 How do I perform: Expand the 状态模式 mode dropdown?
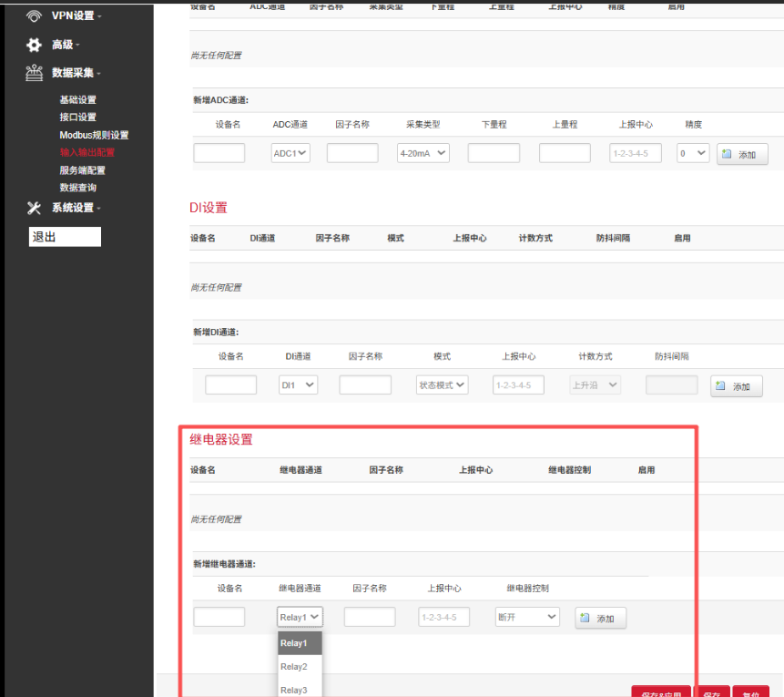[x=442, y=385]
